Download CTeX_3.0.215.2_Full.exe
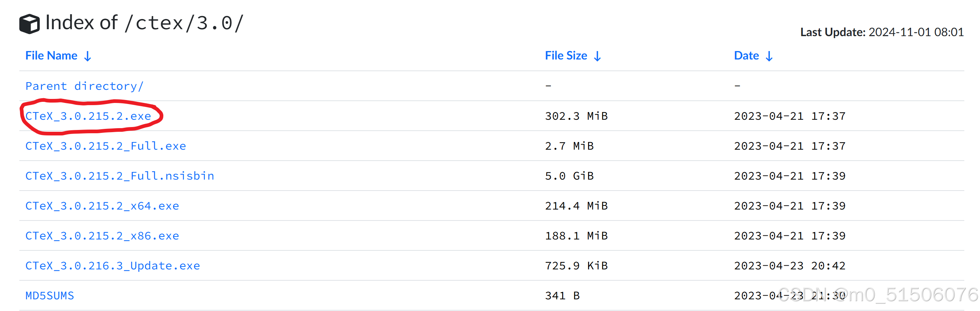The height and width of the screenshot is (311, 980). pyautogui.click(x=106, y=146)
